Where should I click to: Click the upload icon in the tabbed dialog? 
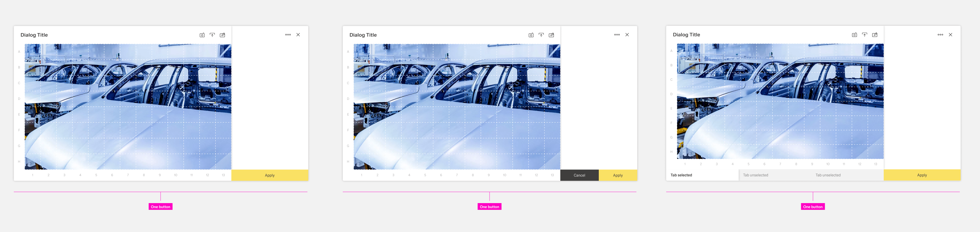[865, 35]
